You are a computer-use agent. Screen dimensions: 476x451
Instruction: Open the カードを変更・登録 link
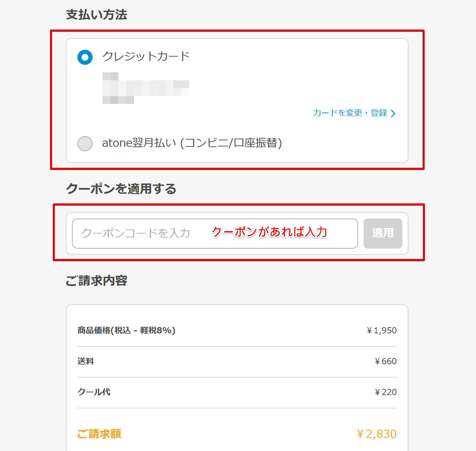pos(350,113)
